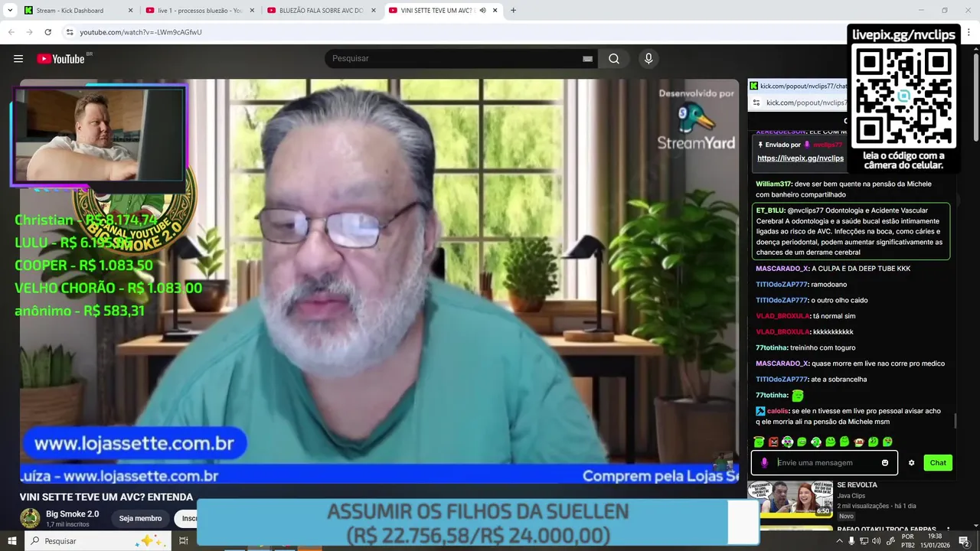
Task: Click username calolis in chat
Action: 777,411
